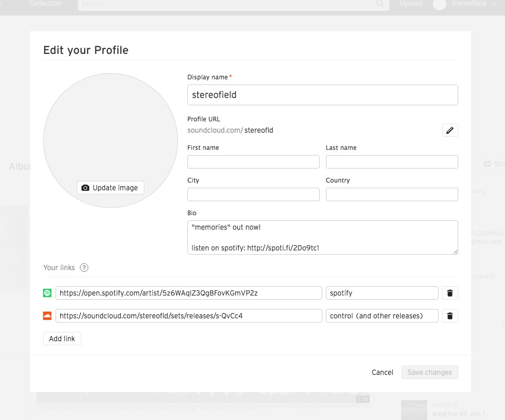Click the search magnifier icon in top bar
The image size is (505, 420).
[x=380, y=4]
